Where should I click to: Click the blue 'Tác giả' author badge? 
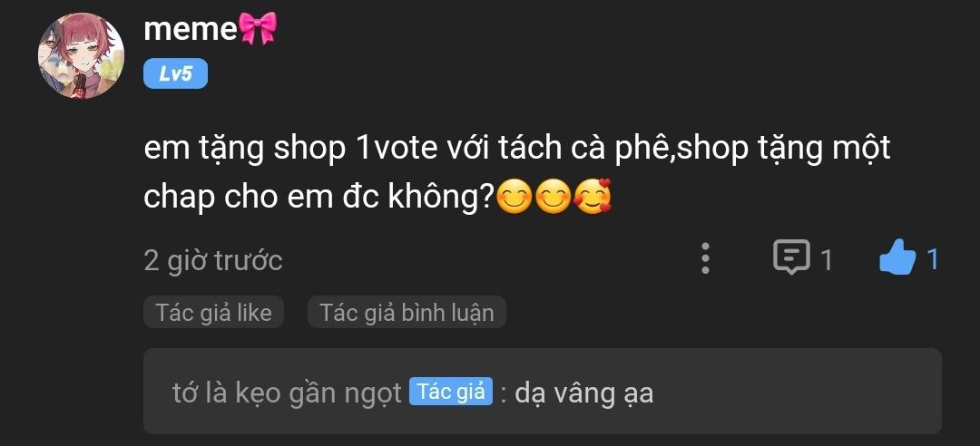(x=451, y=392)
